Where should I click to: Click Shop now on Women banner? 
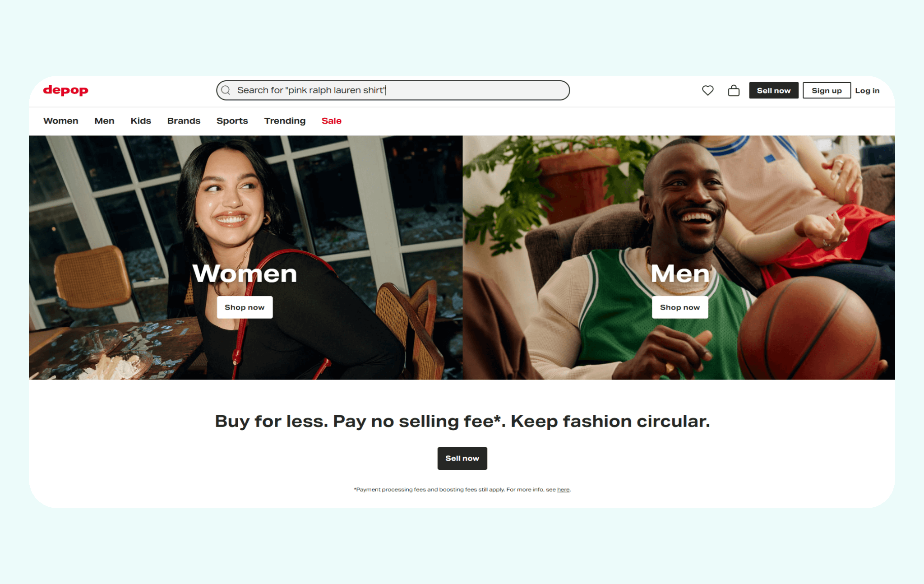[x=245, y=307]
